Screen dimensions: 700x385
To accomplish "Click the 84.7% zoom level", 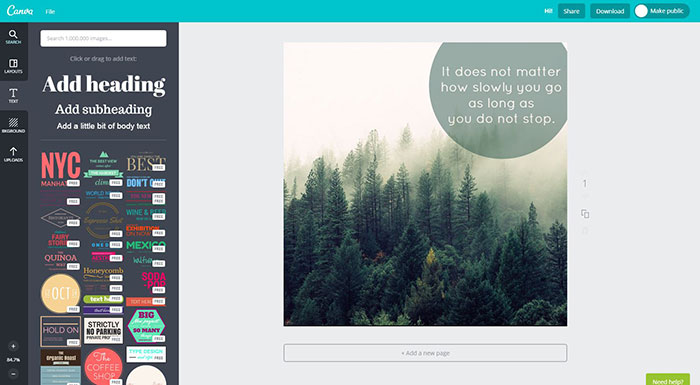I will tap(13, 360).
